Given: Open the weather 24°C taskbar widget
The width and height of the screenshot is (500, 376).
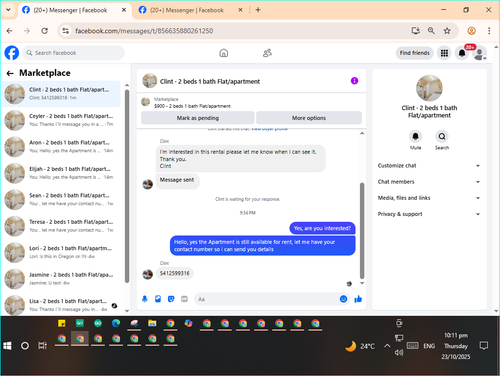Looking at the screenshot, I should [360, 346].
